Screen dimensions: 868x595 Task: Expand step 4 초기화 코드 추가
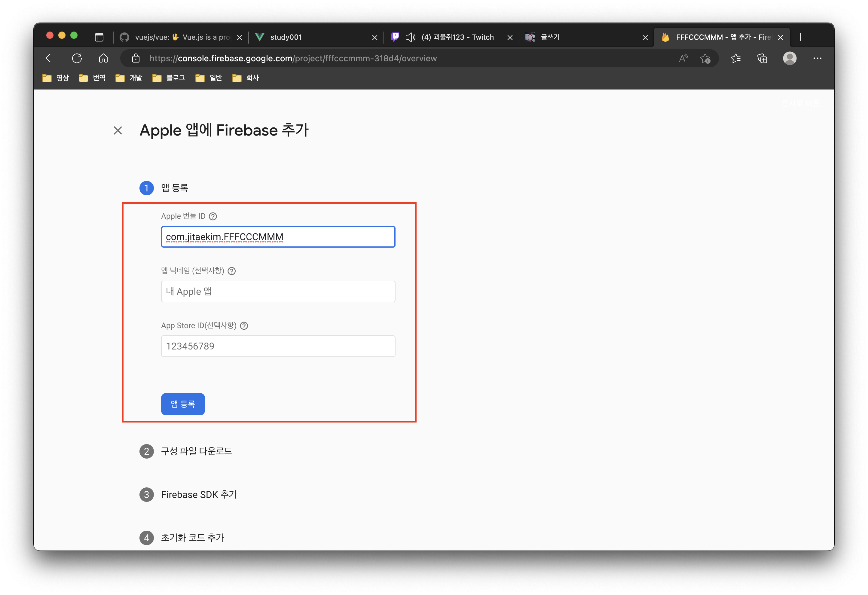click(x=182, y=538)
